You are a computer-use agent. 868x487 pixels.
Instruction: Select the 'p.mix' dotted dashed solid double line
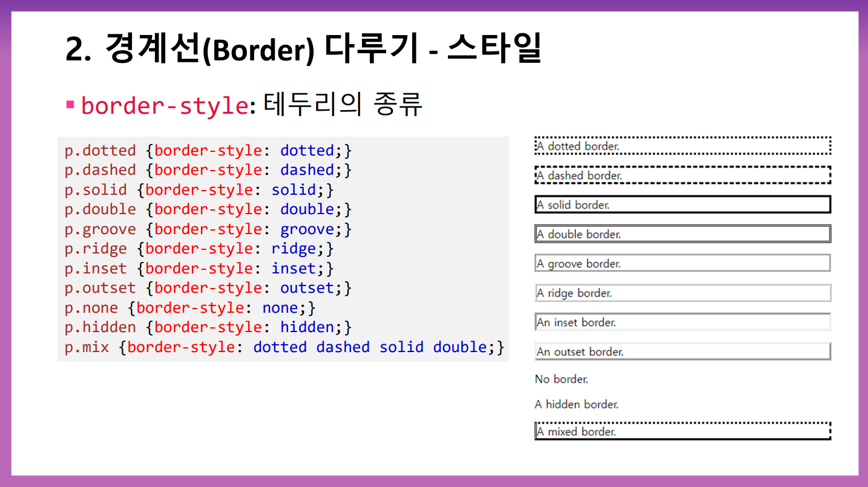[284, 347]
